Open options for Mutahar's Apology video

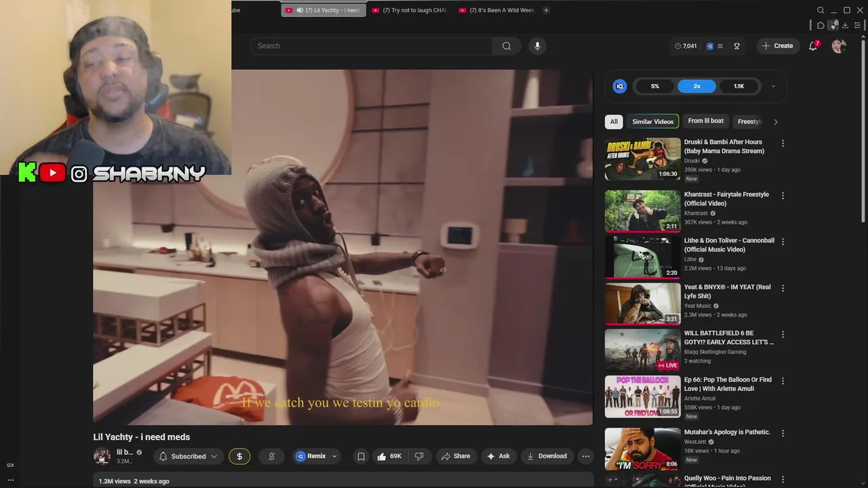coord(783,433)
